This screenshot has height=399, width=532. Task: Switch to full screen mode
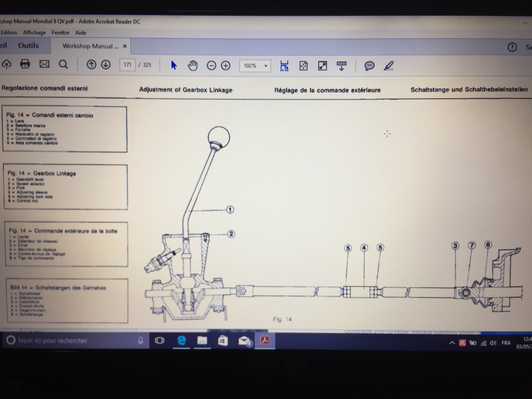coord(323,66)
